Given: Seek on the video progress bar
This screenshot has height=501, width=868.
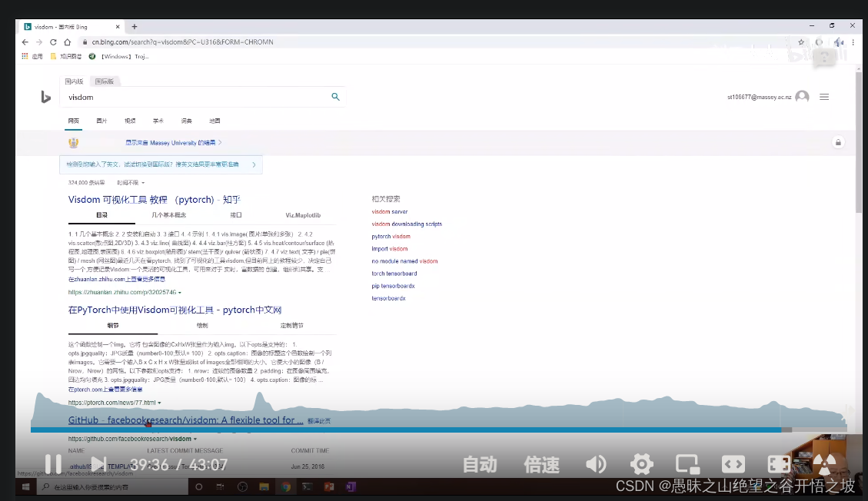Looking at the screenshot, I should 438,430.
